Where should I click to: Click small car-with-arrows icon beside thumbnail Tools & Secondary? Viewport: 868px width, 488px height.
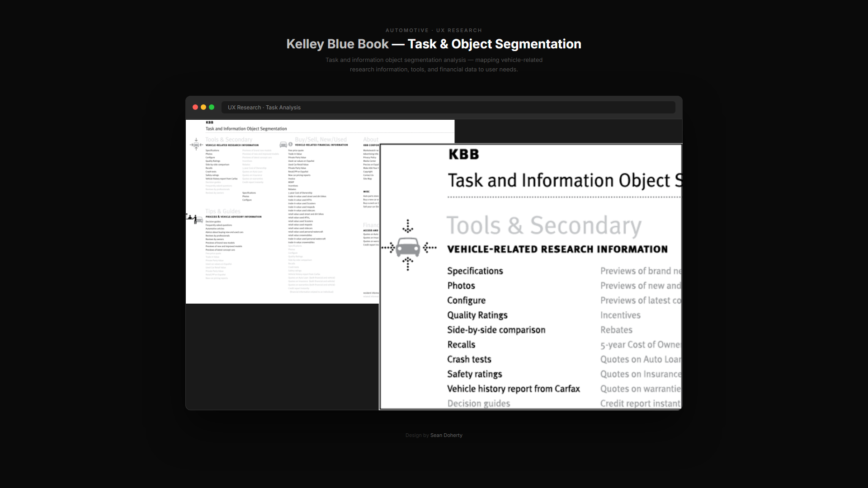tap(196, 145)
